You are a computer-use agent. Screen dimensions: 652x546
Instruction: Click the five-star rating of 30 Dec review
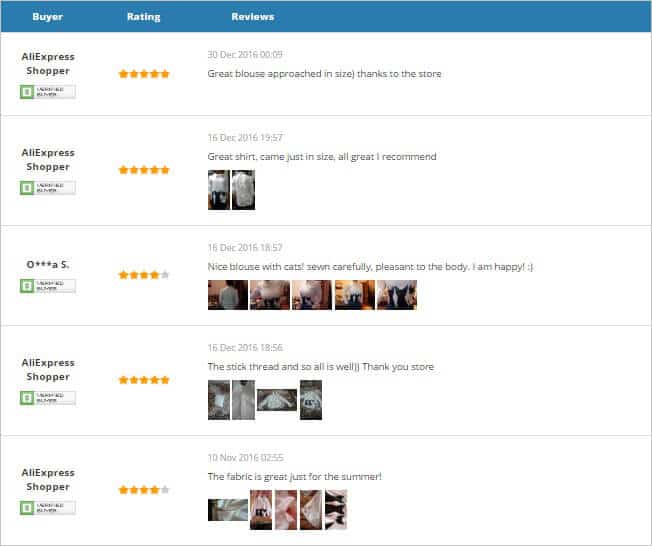tap(144, 74)
